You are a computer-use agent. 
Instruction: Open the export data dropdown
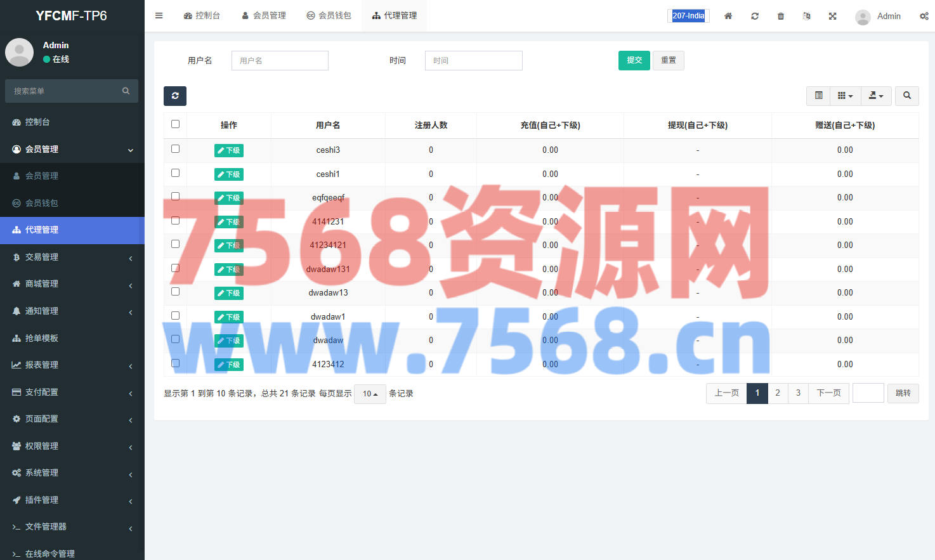876,96
